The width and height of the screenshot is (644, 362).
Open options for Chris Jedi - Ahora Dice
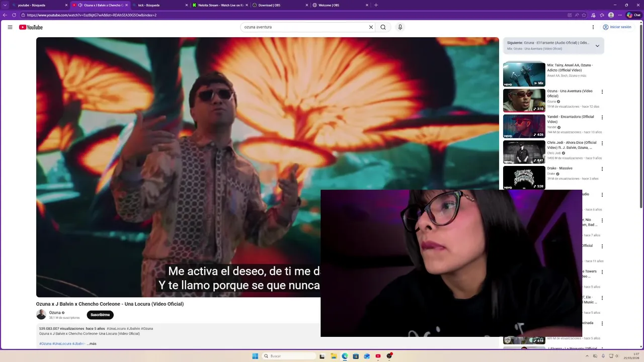tap(602, 143)
